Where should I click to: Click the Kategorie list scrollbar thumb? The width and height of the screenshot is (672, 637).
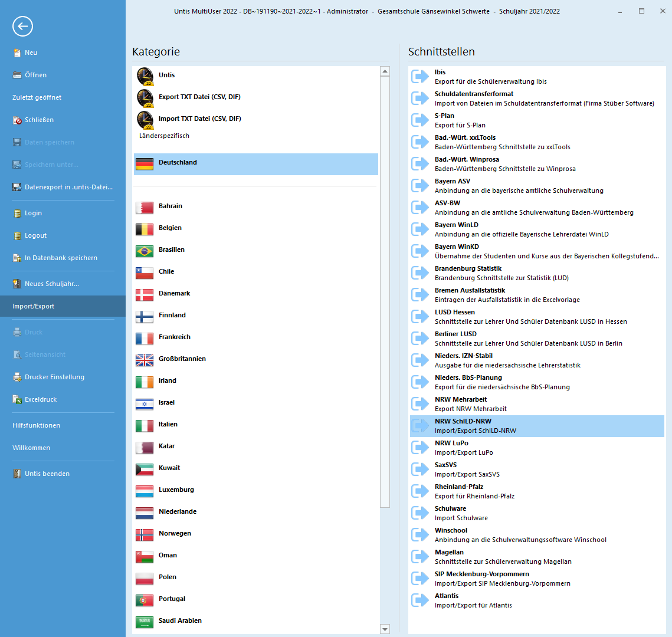click(x=385, y=292)
